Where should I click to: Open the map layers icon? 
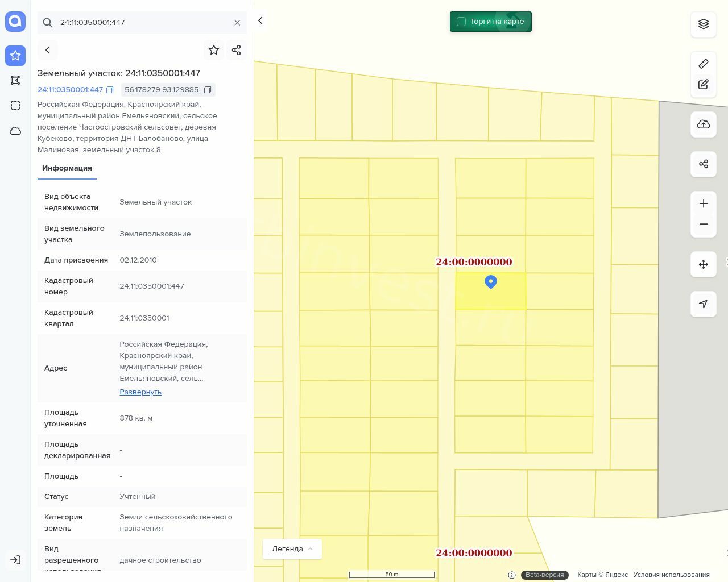[704, 24]
